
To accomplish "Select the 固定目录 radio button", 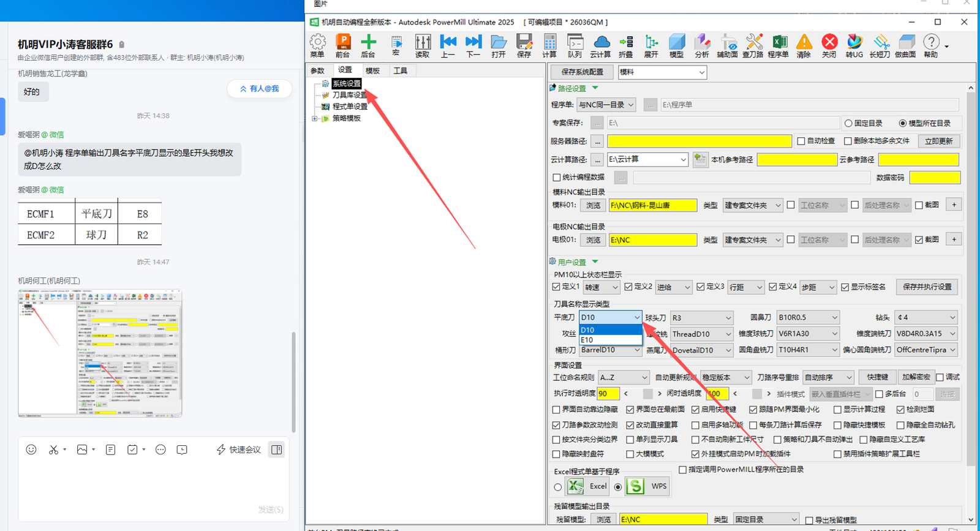I will [x=848, y=123].
